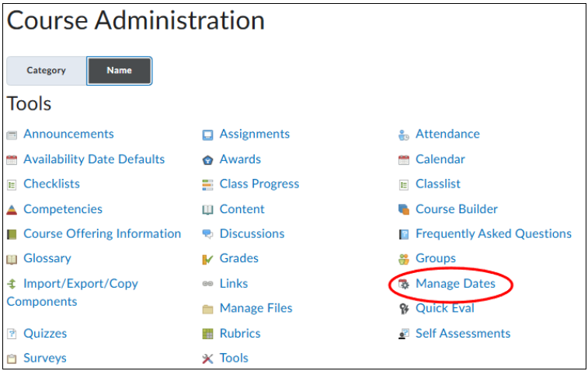Viewport: 588px width, 371px height.
Task: Click the Awards badge icon
Action: 207,159
